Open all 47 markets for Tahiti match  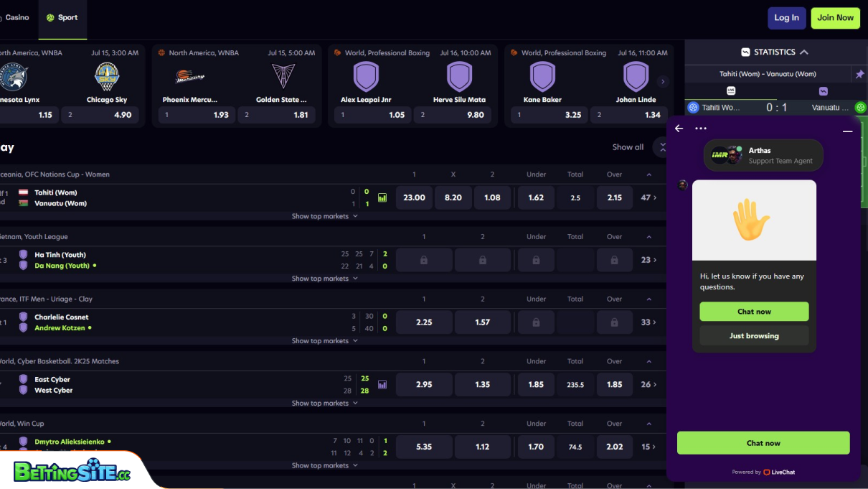point(648,197)
